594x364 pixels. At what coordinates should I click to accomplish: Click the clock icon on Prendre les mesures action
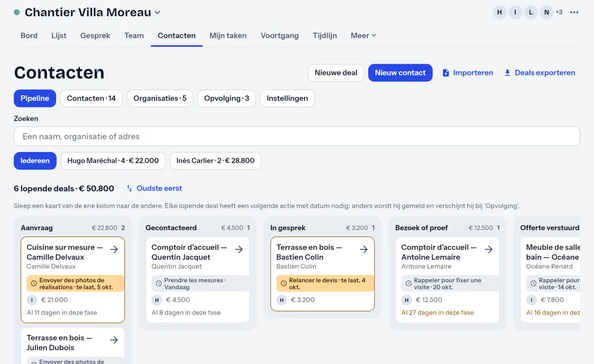tap(159, 283)
